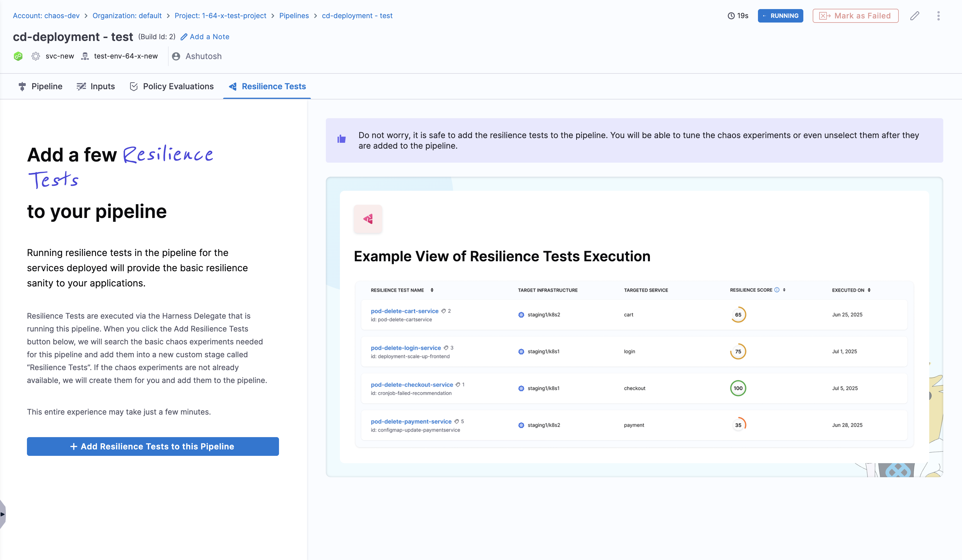Screen dimensions: 962x560
Task: Click the info icon next to Resilience Score
Action: point(777,290)
